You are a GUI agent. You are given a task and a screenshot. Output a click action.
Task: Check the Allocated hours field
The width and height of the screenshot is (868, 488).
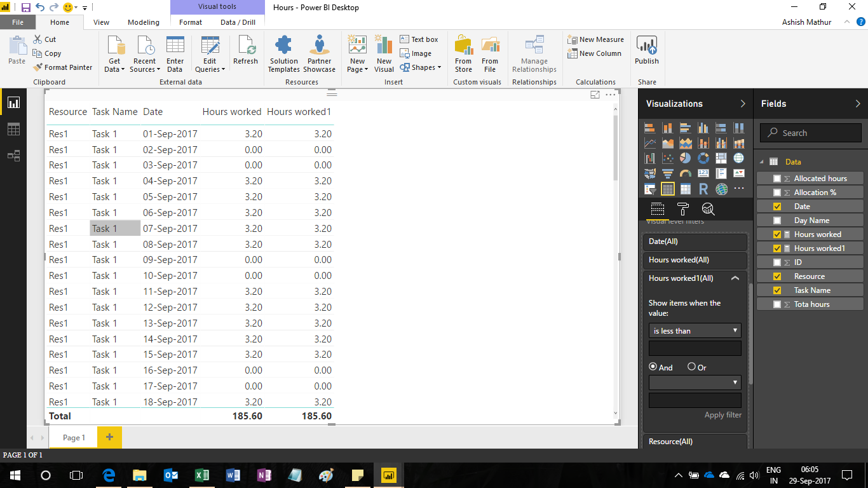tap(776, 179)
